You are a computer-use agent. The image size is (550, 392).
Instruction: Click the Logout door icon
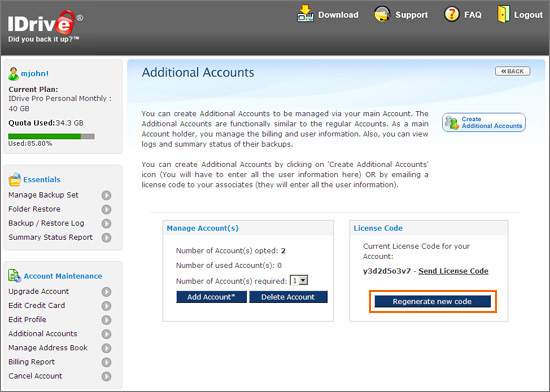503,14
